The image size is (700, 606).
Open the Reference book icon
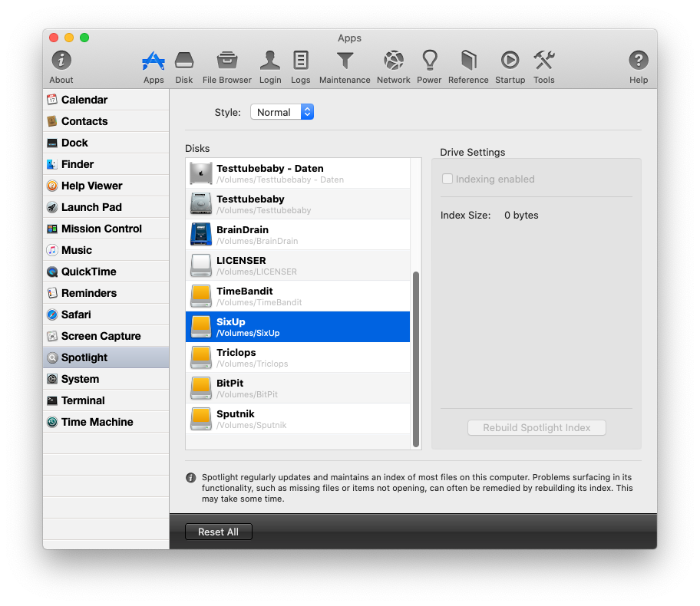468,67
